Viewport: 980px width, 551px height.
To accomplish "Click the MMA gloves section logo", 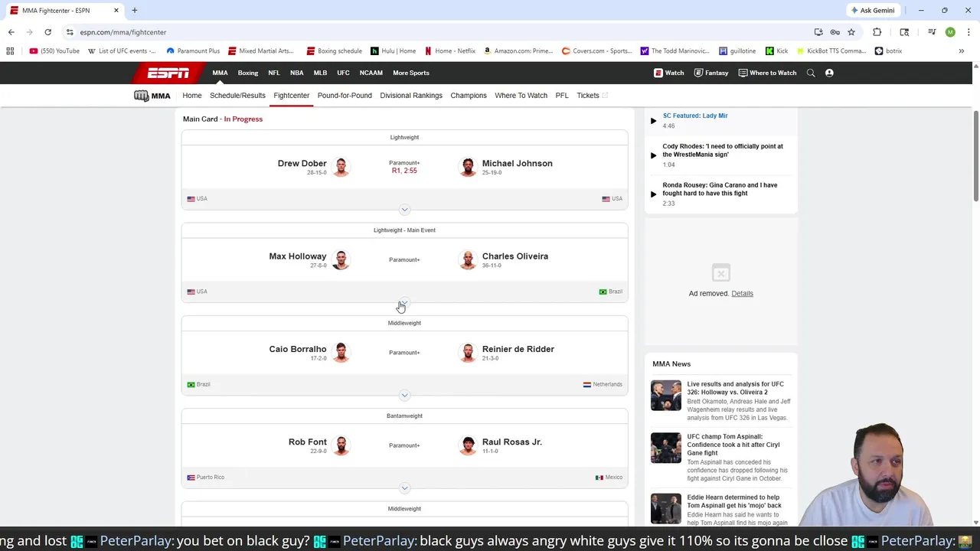I will tap(152, 96).
